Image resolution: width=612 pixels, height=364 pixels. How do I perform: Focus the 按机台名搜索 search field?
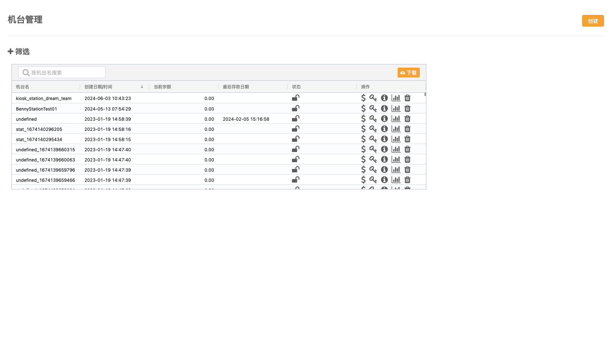(66, 73)
